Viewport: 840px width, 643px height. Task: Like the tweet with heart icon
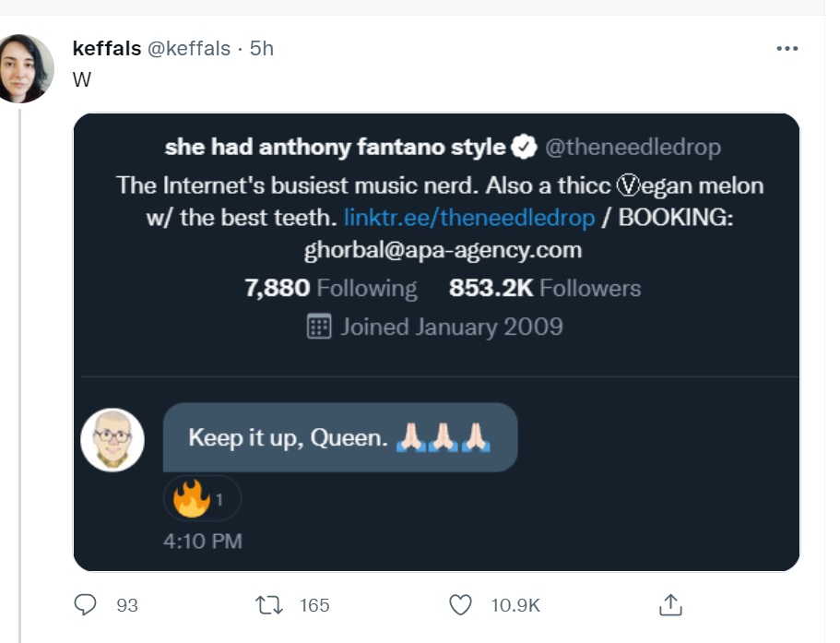[x=460, y=604]
